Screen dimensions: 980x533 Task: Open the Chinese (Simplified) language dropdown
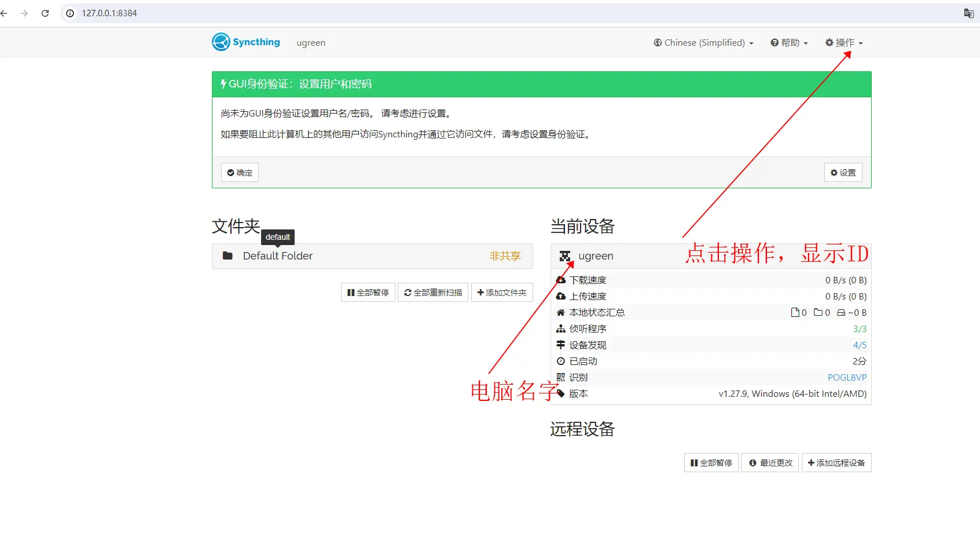[703, 43]
